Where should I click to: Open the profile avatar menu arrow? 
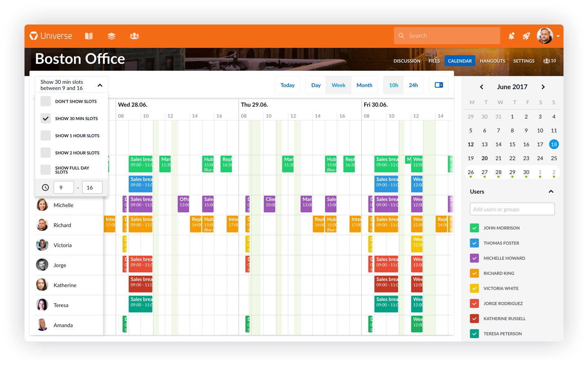558,36
